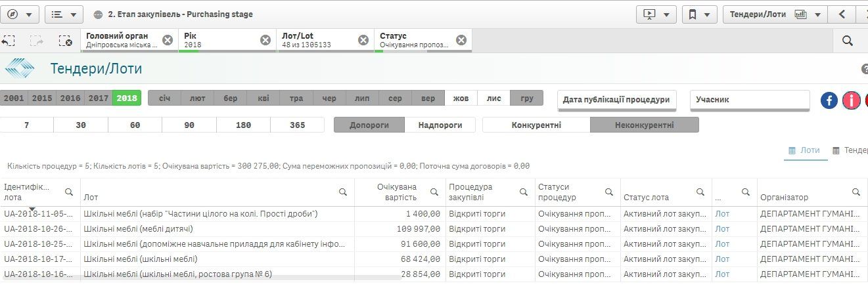Image resolution: width=868 pixels, height=296 pixels.
Task: Remove the Статус selection
Action: 461,40
